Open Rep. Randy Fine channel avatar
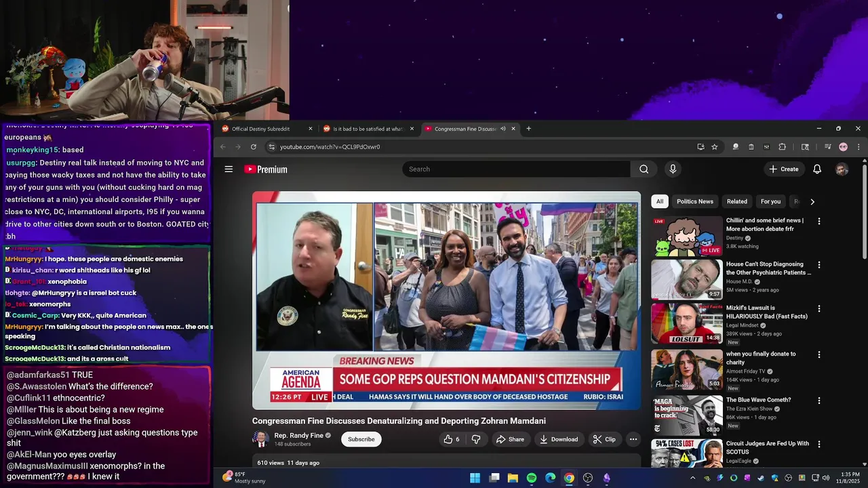Image resolution: width=868 pixels, height=488 pixels. 260,439
